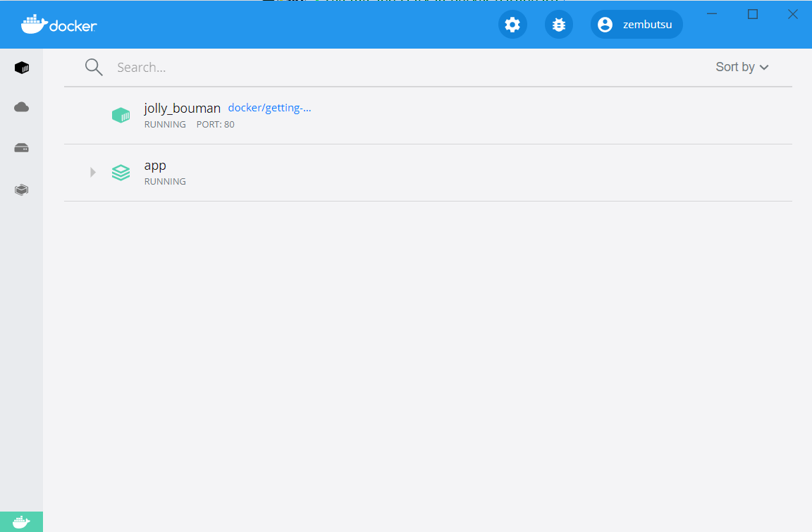Open the Sort by dropdown
Image resolution: width=812 pixels, height=532 pixels.
click(742, 67)
